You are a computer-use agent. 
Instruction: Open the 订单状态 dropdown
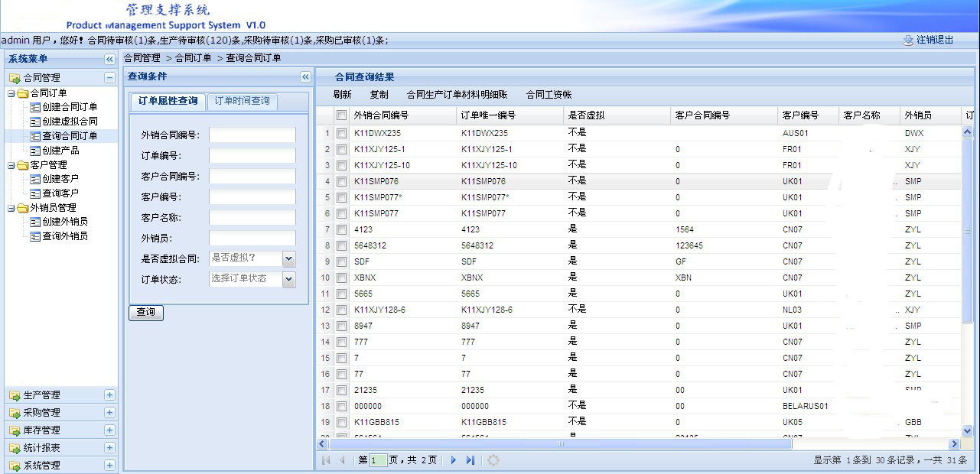(288, 279)
